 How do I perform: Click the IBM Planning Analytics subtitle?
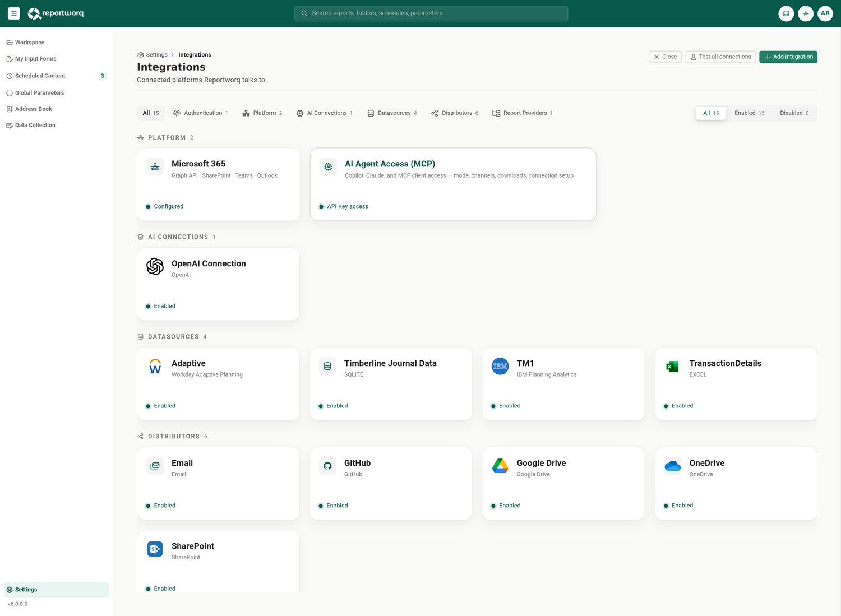546,375
